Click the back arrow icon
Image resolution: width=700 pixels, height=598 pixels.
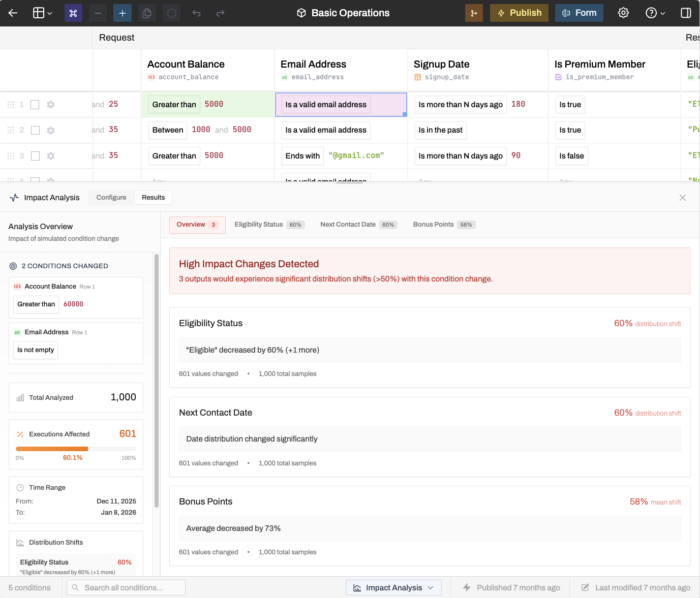(13, 13)
